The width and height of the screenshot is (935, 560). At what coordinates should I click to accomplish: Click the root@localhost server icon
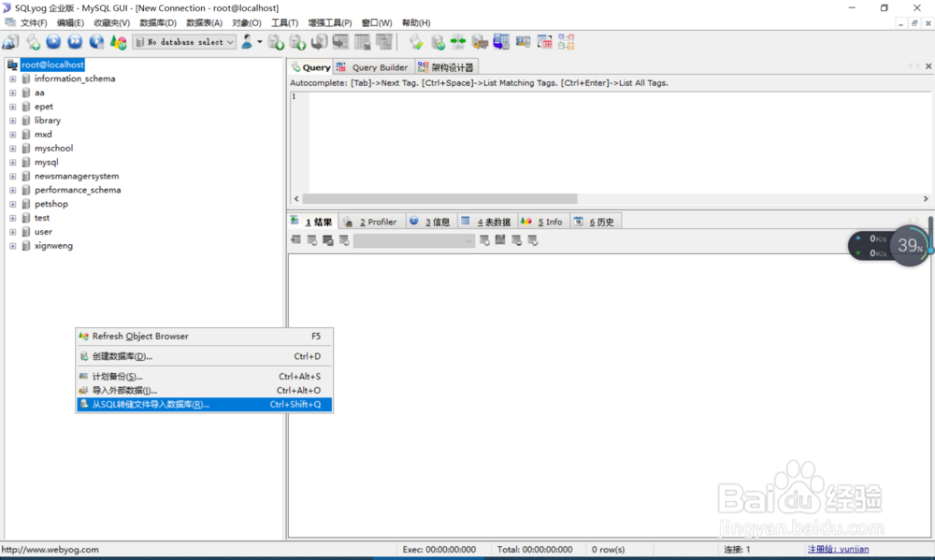pyautogui.click(x=12, y=65)
